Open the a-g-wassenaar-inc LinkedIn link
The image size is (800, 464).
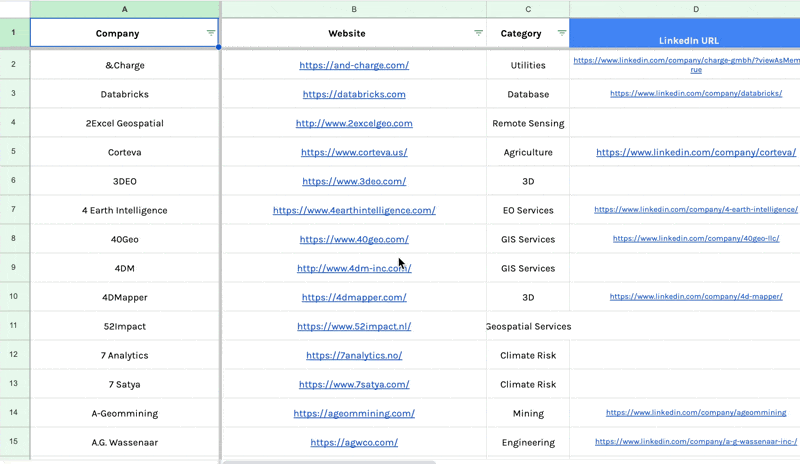pyautogui.click(x=696, y=442)
